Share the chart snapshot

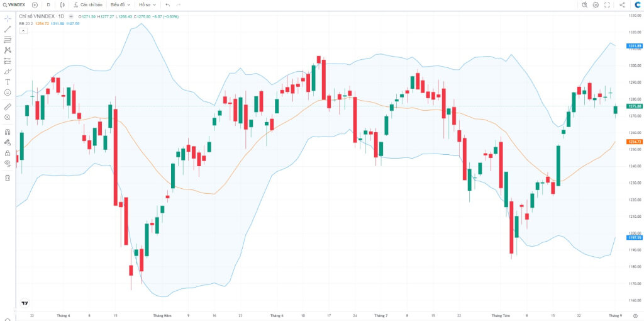pos(622,5)
